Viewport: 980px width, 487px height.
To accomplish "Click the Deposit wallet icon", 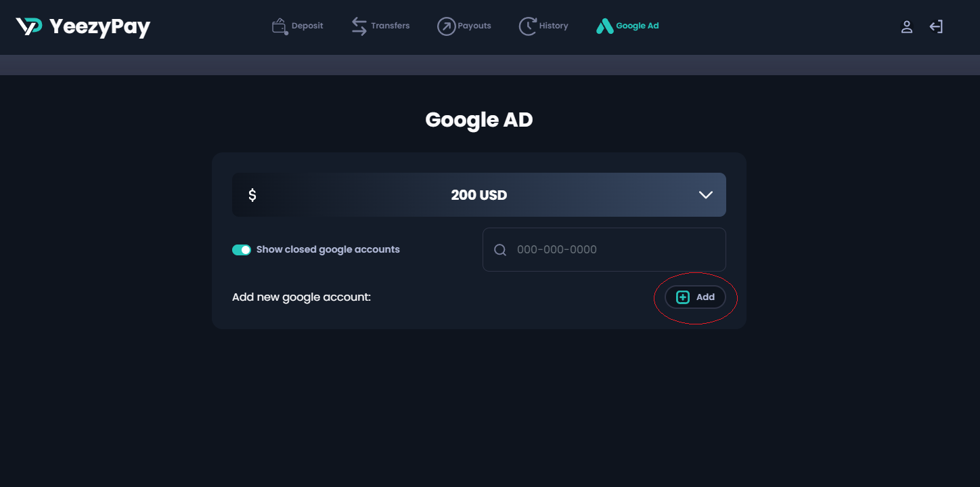I will pos(280,26).
